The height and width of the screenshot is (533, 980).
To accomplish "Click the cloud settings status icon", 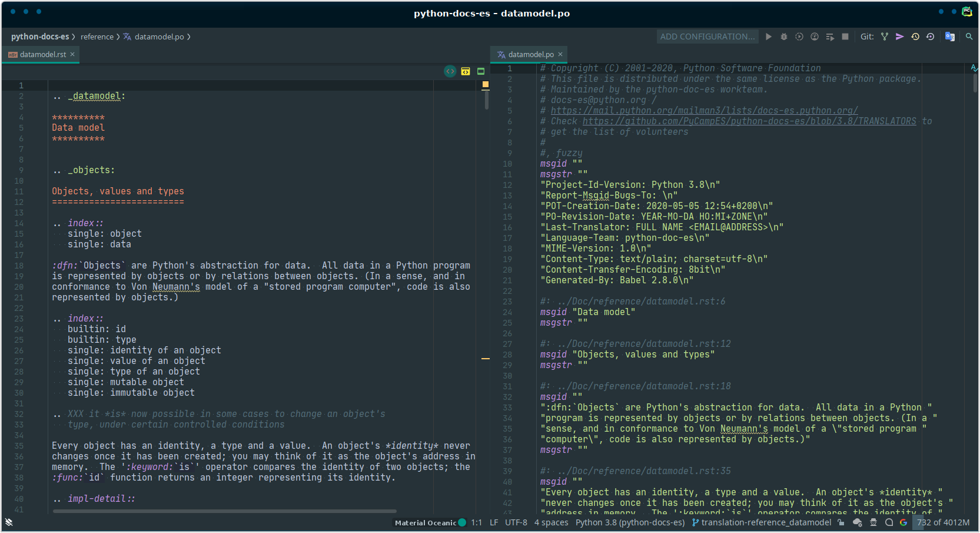I will pyautogui.click(x=858, y=522).
